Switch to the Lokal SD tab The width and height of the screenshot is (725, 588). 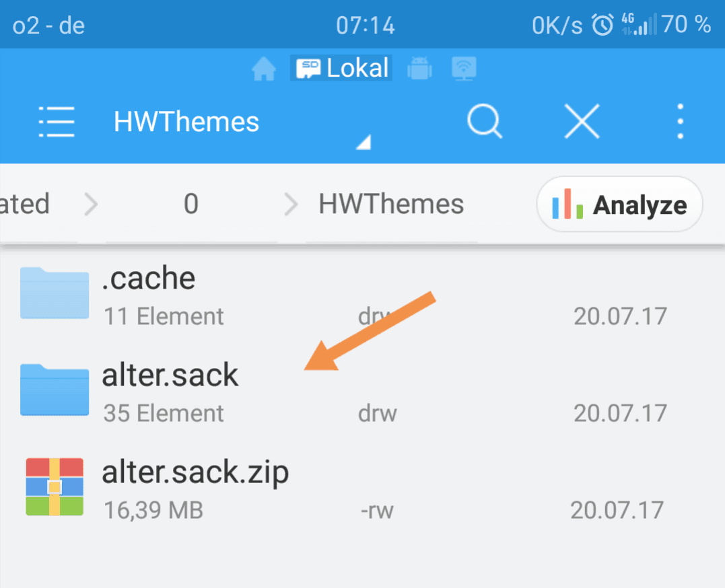(x=341, y=68)
